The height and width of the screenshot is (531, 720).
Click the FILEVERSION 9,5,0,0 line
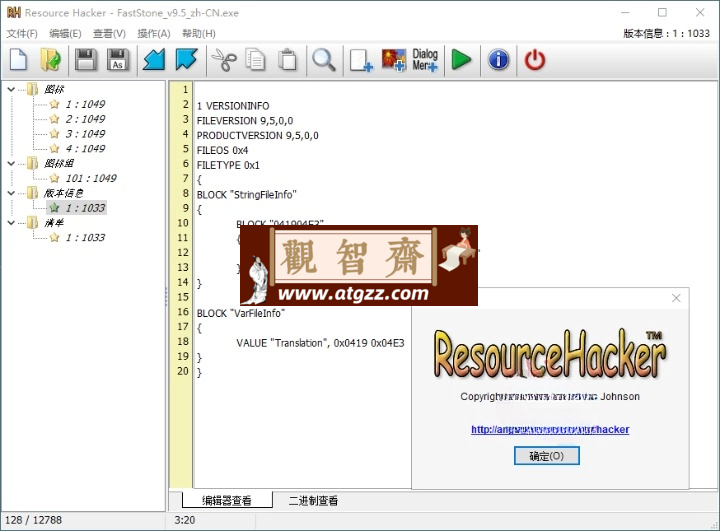245,121
